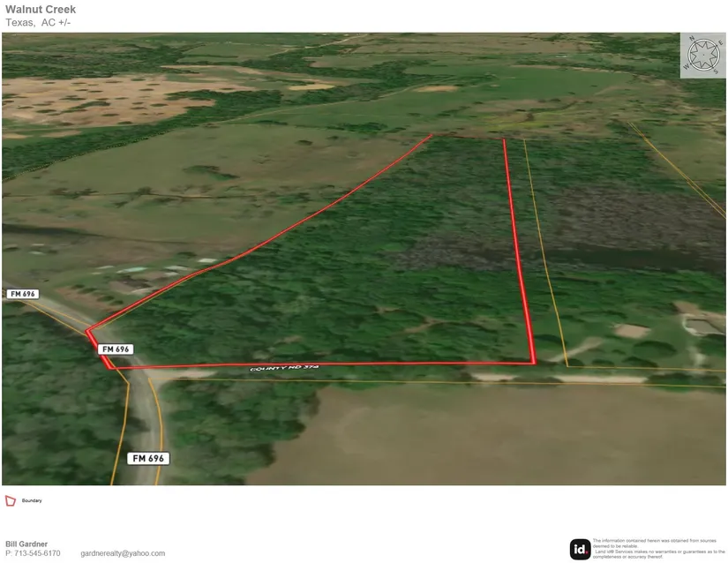The width and height of the screenshot is (728, 563).
Task: Click the Boundary legend text label
Action: 32,500
